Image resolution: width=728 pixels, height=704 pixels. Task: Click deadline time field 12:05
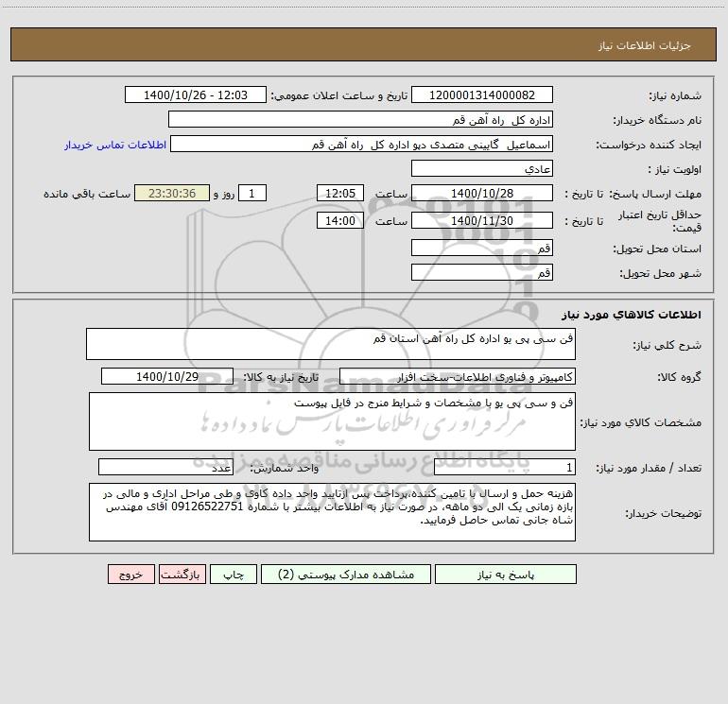pyautogui.click(x=339, y=193)
